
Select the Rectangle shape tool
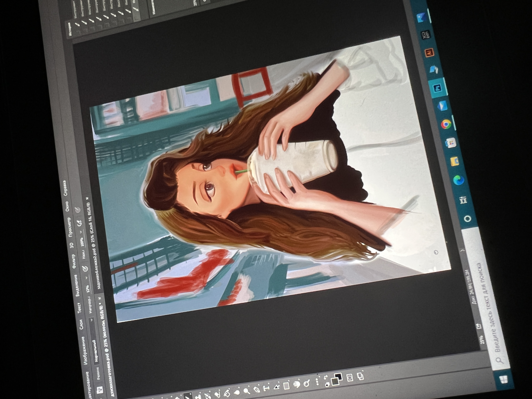coord(286,386)
